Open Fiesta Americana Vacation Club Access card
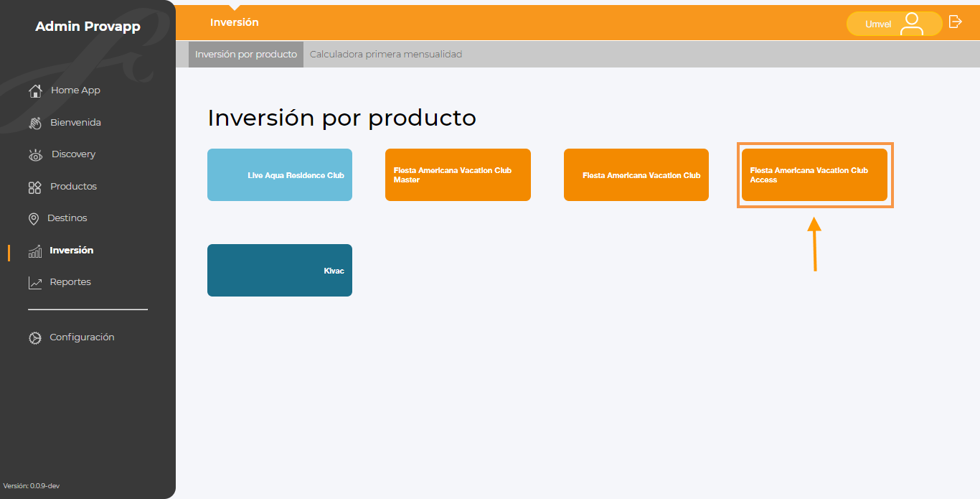980x499 pixels. tap(814, 175)
